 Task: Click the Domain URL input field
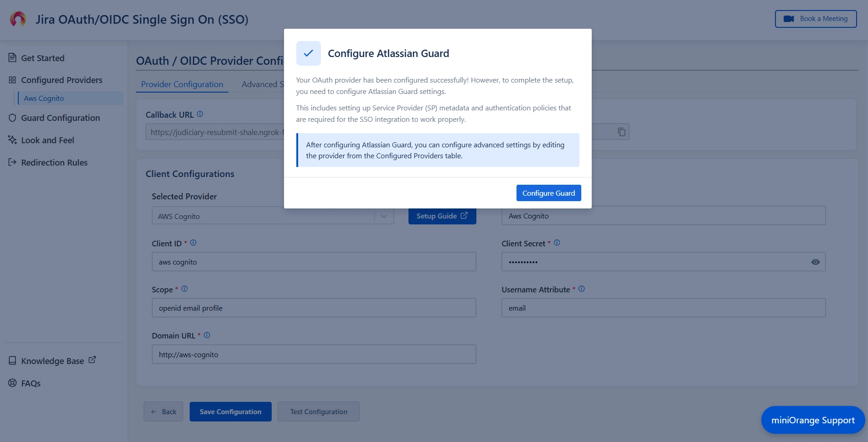coord(314,354)
